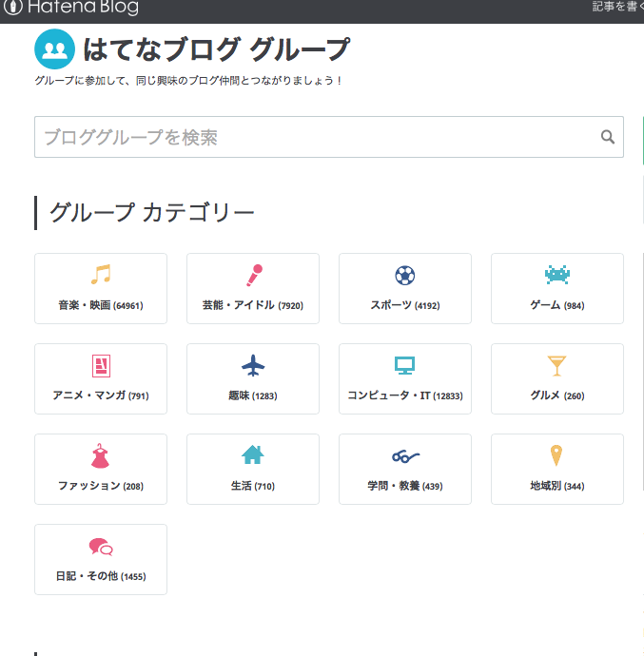
Task: Open the glasses icon for 学問・教養
Action: [x=405, y=456]
